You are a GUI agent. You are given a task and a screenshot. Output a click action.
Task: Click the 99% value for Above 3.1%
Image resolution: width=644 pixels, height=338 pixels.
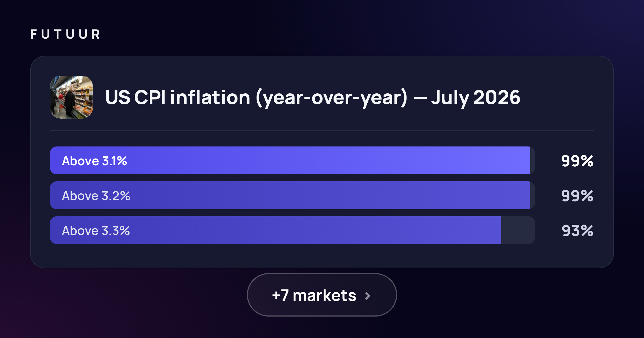click(x=577, y=161)
